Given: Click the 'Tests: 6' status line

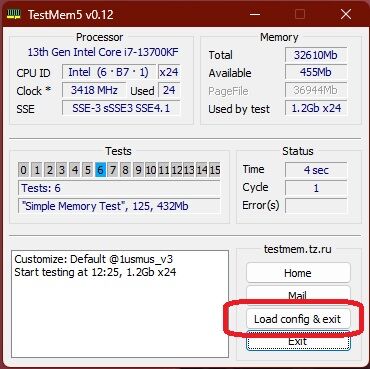Looking at the screenshot, I should click(119, 188).
